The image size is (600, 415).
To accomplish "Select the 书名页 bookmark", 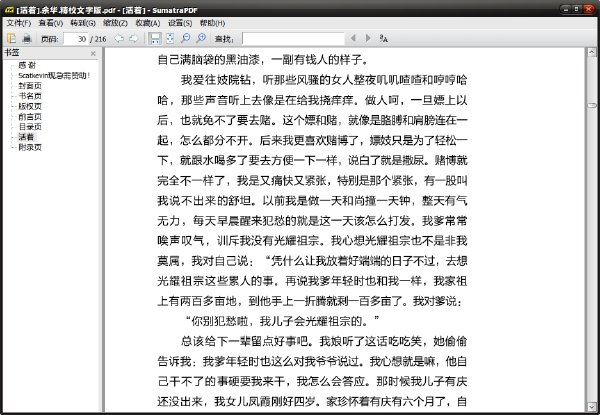I will click(x=30, y=96).
